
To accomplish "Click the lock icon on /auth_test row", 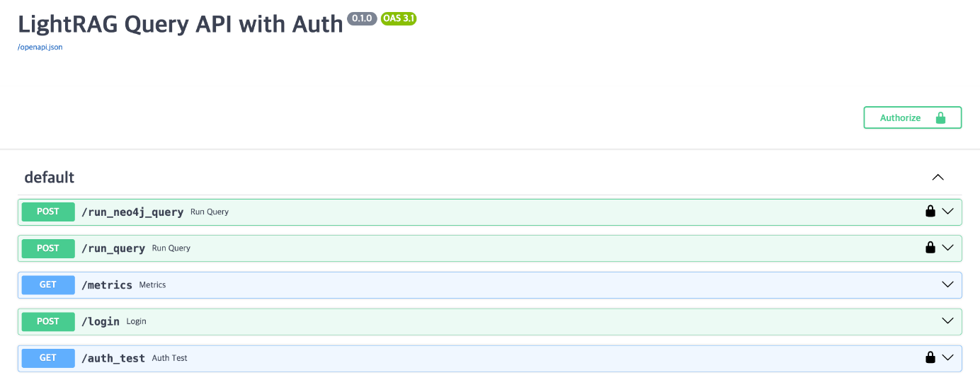I will (930, 357).
